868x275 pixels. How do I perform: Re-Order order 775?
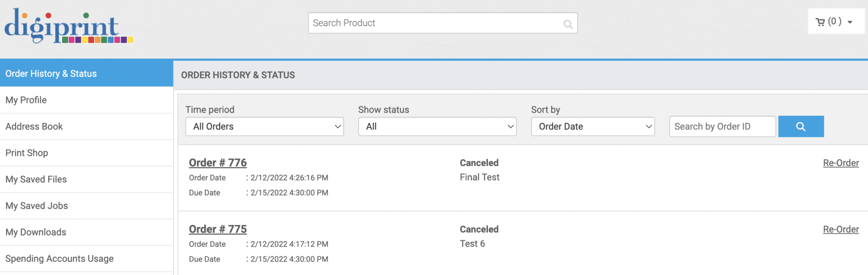tap(841, 229)
